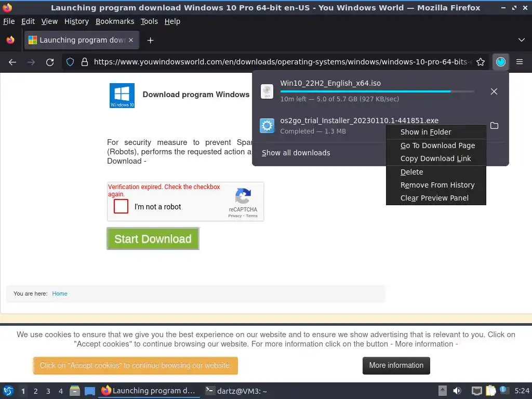Open the History menu
The width and height of the screenshot is (532, 399).
point(76,21)
